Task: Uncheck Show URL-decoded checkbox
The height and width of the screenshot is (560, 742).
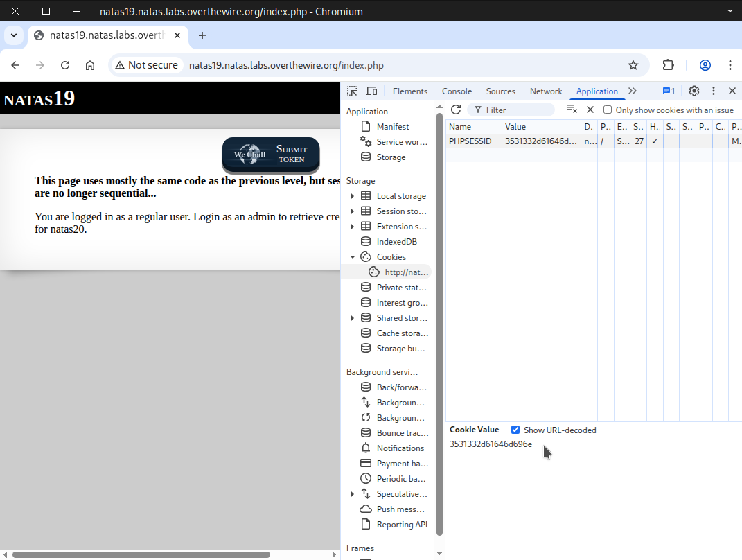Action: tap(515, 430)
